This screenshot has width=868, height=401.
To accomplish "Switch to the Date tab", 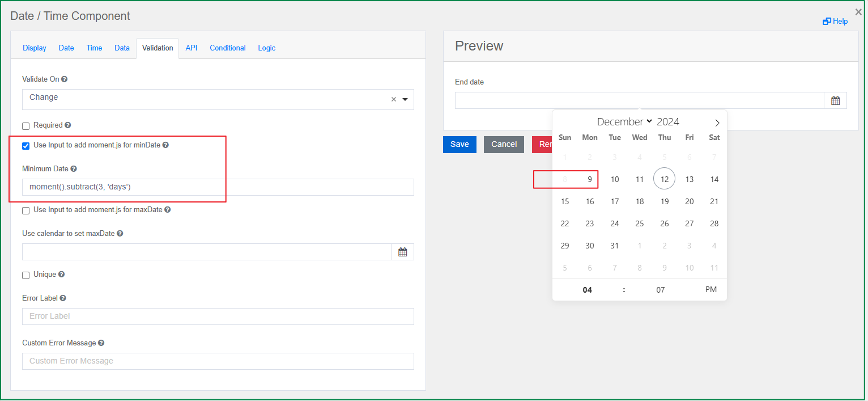I will click(66, 48).
